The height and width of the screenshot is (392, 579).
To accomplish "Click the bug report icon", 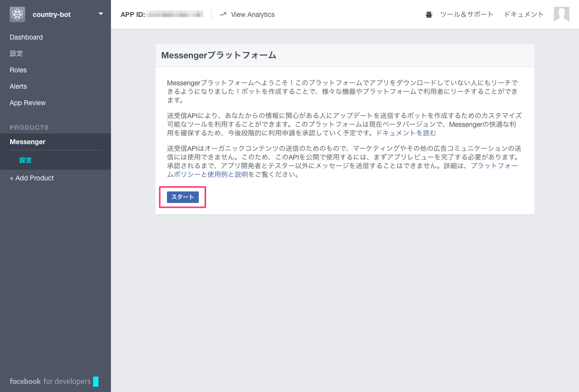I will pos(429,15).
